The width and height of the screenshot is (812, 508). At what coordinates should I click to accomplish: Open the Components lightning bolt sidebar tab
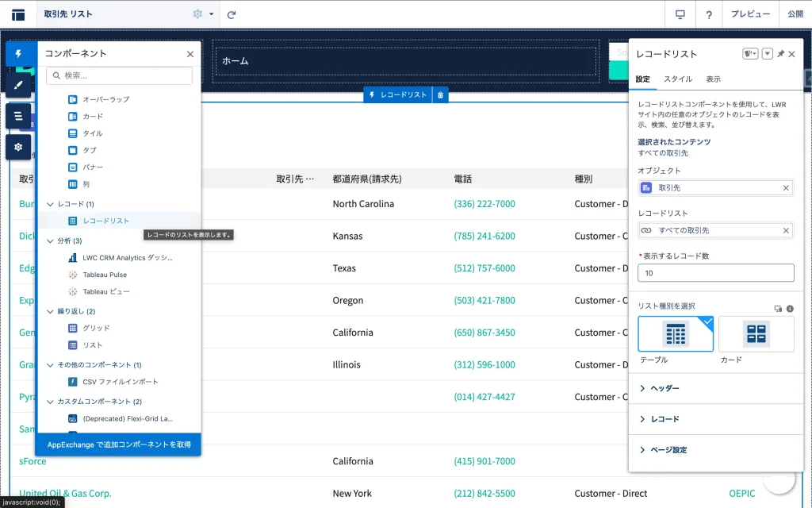click(x=18, y=54)
